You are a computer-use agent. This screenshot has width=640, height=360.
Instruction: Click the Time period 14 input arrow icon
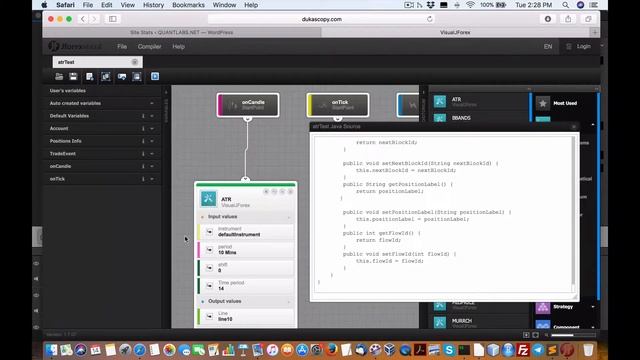click(x=209, y=286)
